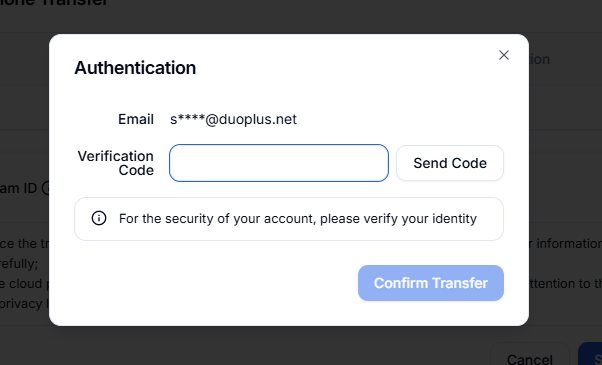Focus the Verification Code input field
Viewport: 602px width, 365px height.
[279, 163]
